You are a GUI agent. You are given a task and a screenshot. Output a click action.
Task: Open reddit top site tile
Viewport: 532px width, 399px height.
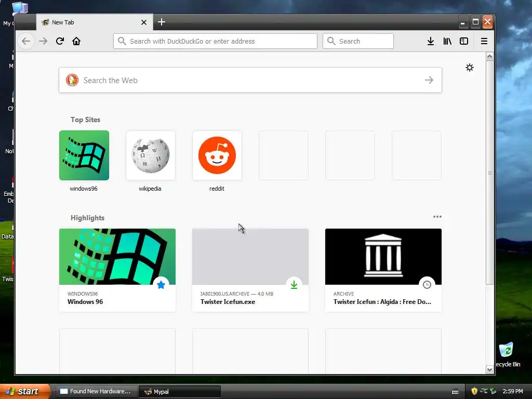217,155
